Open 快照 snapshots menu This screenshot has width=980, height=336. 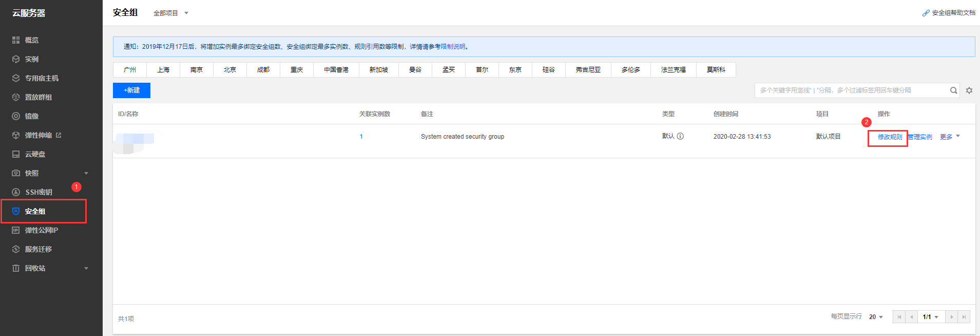tap(32, 173)
